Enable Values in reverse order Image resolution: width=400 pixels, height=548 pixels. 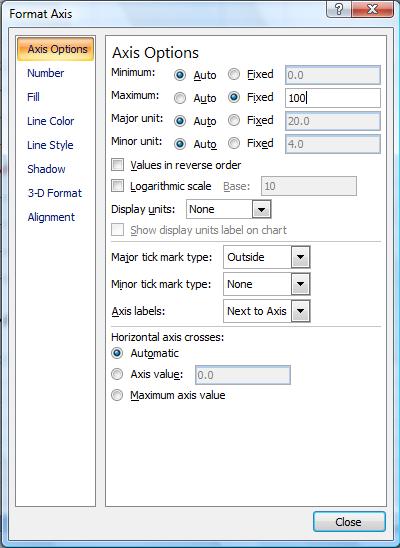(117, 165)
